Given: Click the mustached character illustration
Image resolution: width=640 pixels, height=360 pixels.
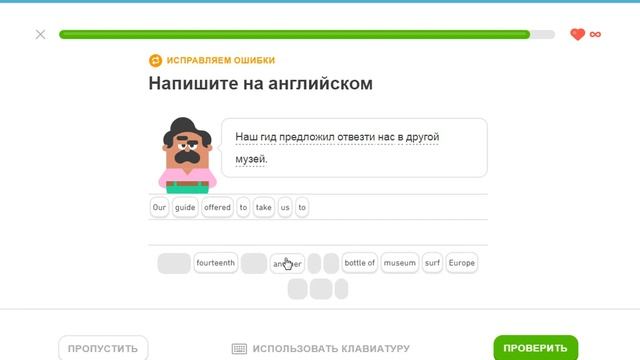Looking at the screenshot, I should 187,156.
